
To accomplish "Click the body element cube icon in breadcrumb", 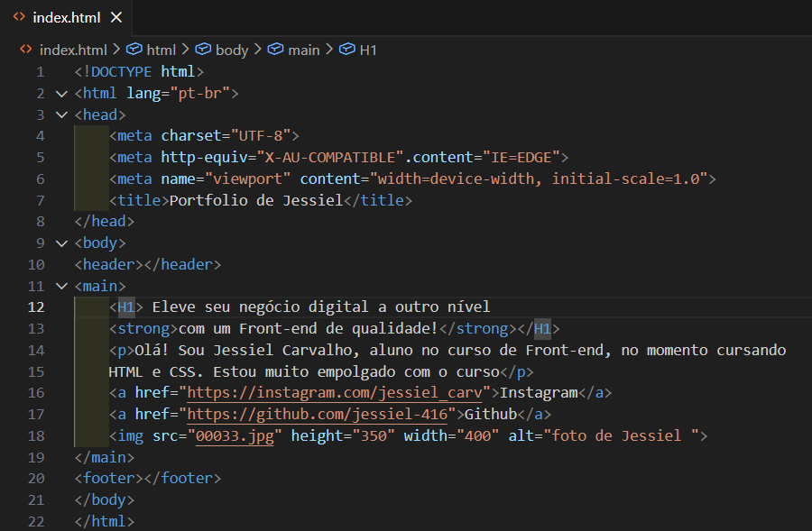I will tap(203, 50).
